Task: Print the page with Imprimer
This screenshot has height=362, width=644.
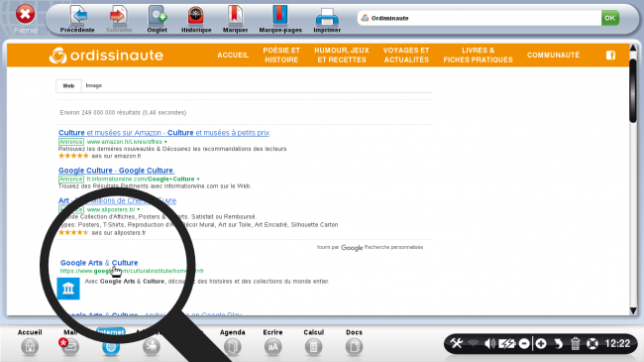Action: tap(327, 19)
